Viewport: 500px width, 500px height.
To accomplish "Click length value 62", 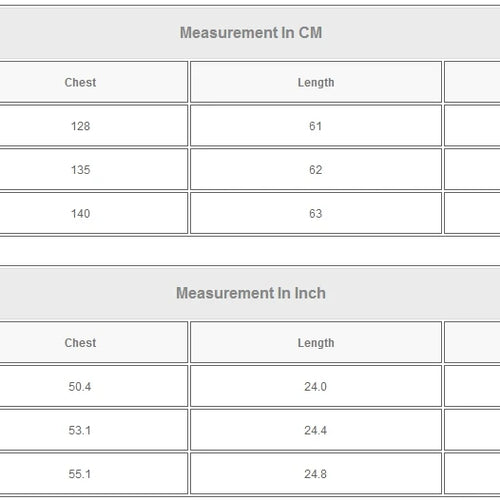I will 315,170.
